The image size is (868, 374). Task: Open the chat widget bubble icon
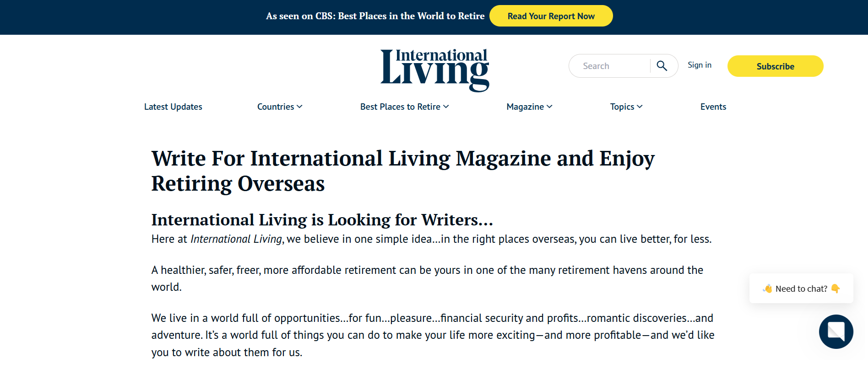click(836, 331)
